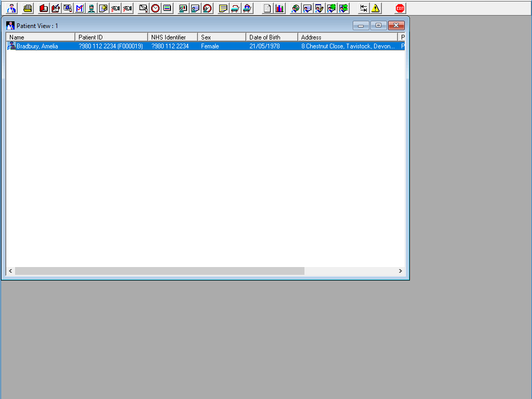Click the NHS Identifier column header
Screen dimensions: 532x399
click(172, 37)
